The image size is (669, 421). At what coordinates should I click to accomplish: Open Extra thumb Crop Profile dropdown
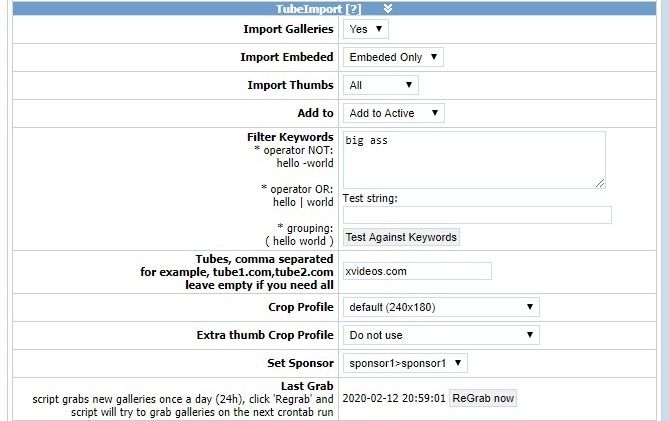[441, 335]
